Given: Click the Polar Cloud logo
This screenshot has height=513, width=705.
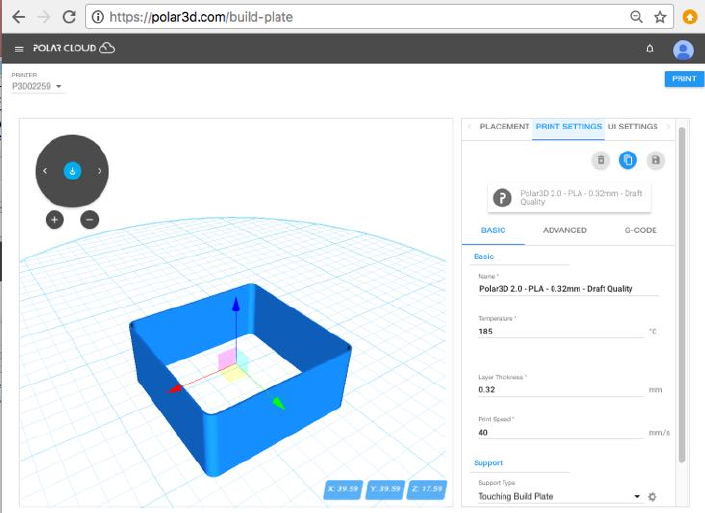Looking at the screenshot, I should pos(74,48).
